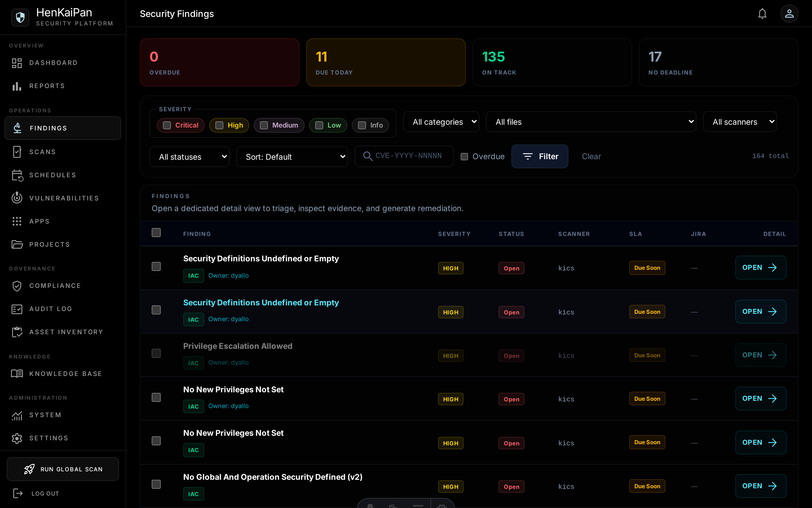Click the Schedules calendar icon
The image size is (812, 508).
point(17,175)
